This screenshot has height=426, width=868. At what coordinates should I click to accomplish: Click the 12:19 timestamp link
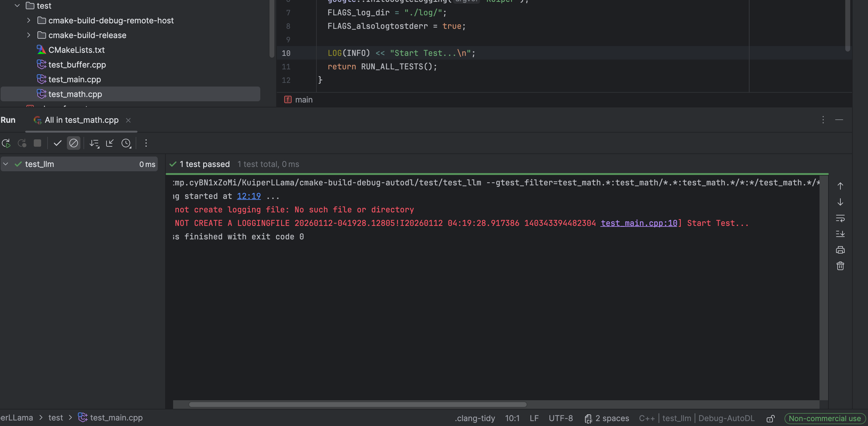pos(249,196)
